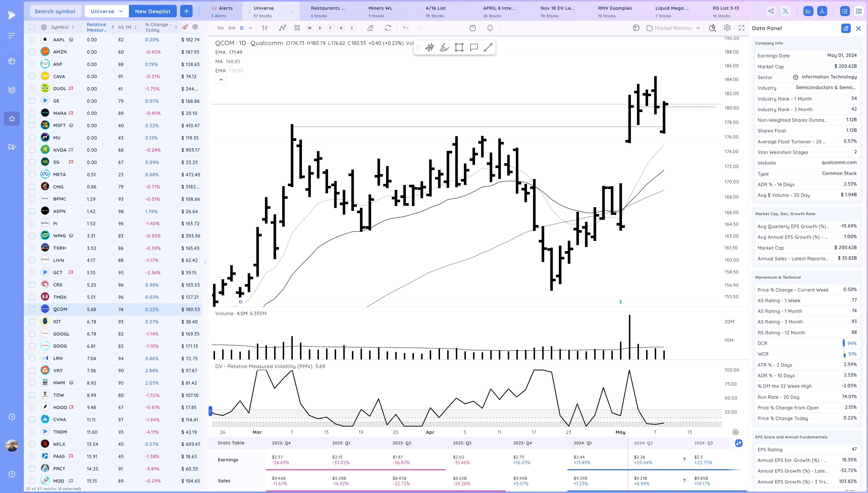Screen dimensions: 868x493
Task: Check the QCOM row checkbox
Action: tap(32, 309)
